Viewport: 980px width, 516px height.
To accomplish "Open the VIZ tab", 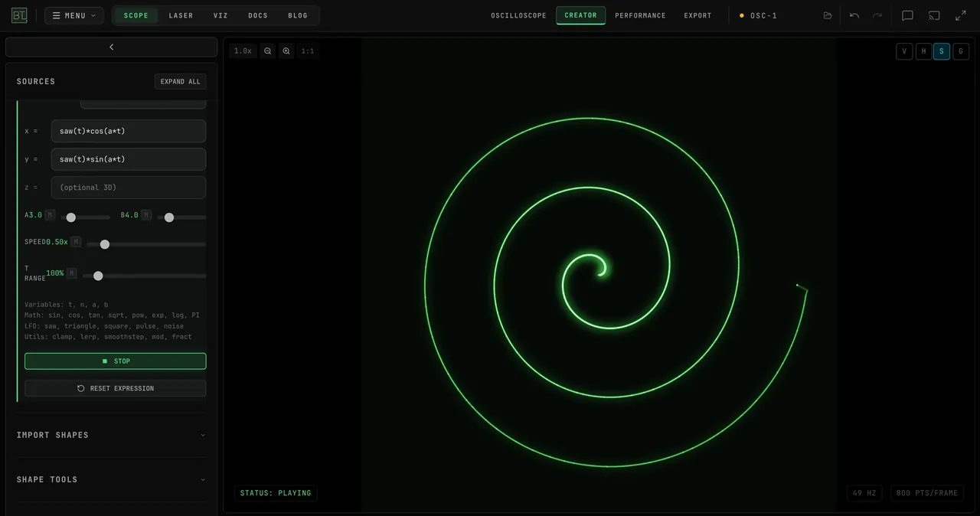I will [220, 15].
